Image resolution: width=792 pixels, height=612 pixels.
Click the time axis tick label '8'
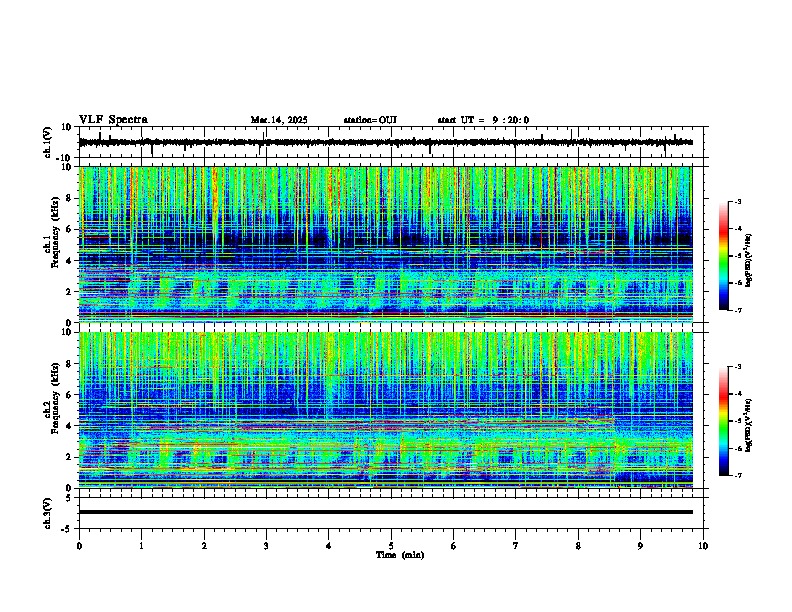pos(578,546)
